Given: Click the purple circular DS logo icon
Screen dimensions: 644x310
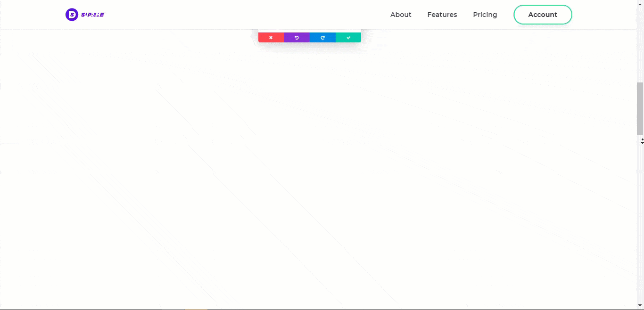Looking at the screenshot, I should (72, 15).
